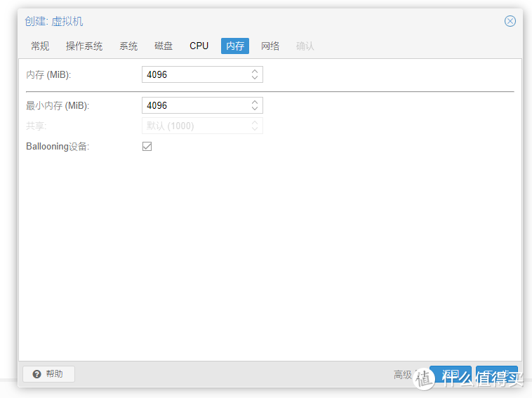Click the 帮助 help button
Screen dimensions: 532x398
48,374
